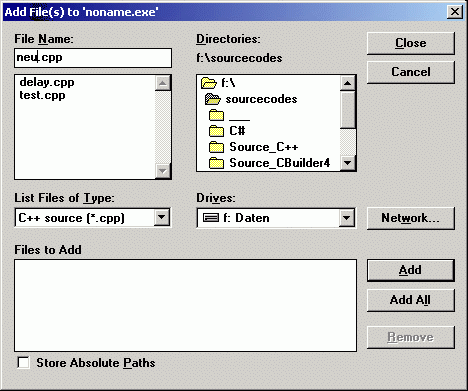The width and height of the screenshot is (468, 391).
Task: Select the C# directory entry
Action: (237, 131)
